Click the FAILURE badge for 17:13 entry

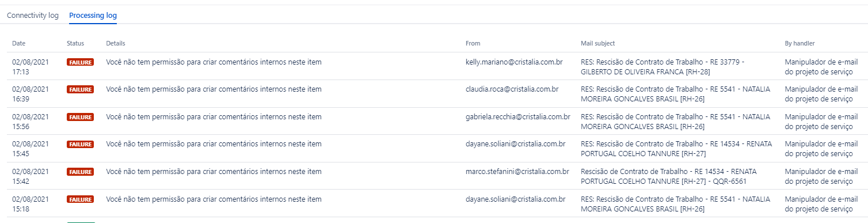click(80, 62)
